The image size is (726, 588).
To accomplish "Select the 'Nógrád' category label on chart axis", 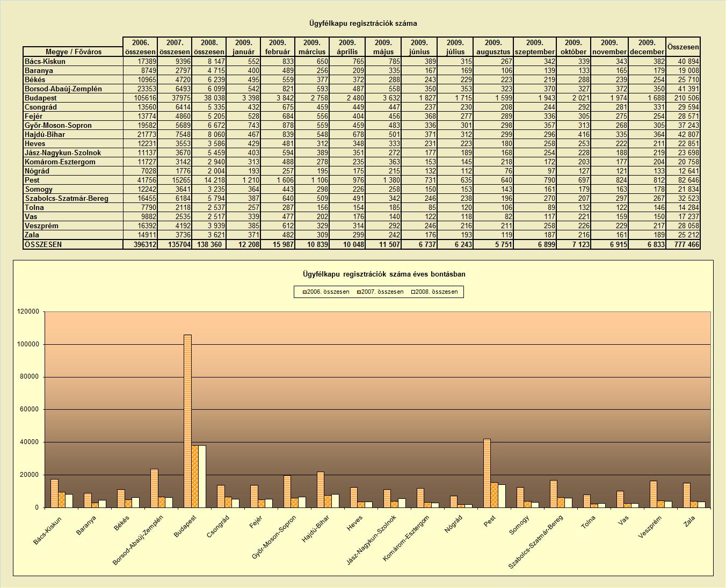I will 454,524.
